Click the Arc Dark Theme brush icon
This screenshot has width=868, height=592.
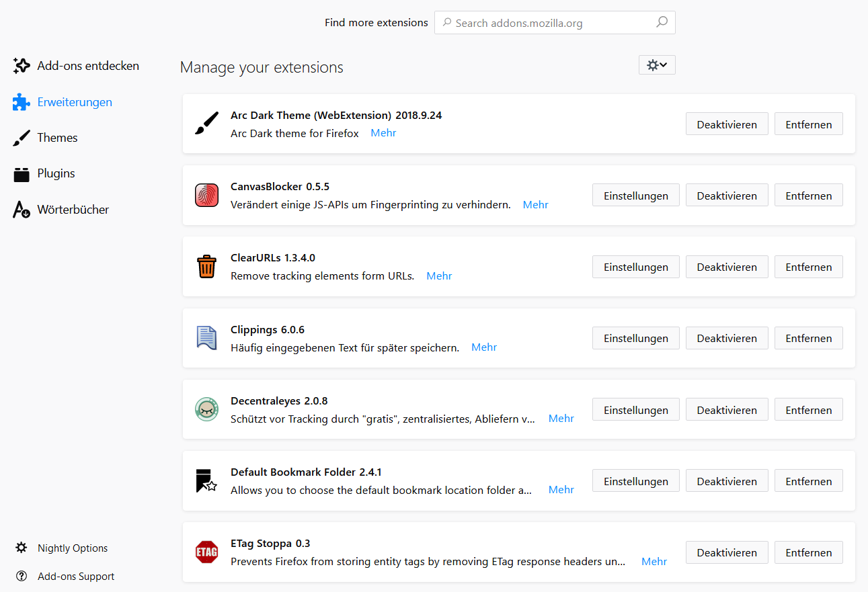(x=206, y=124)
